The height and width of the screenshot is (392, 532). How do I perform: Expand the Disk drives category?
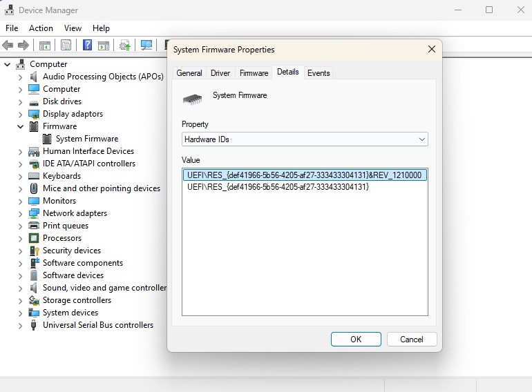coord(20,102)
